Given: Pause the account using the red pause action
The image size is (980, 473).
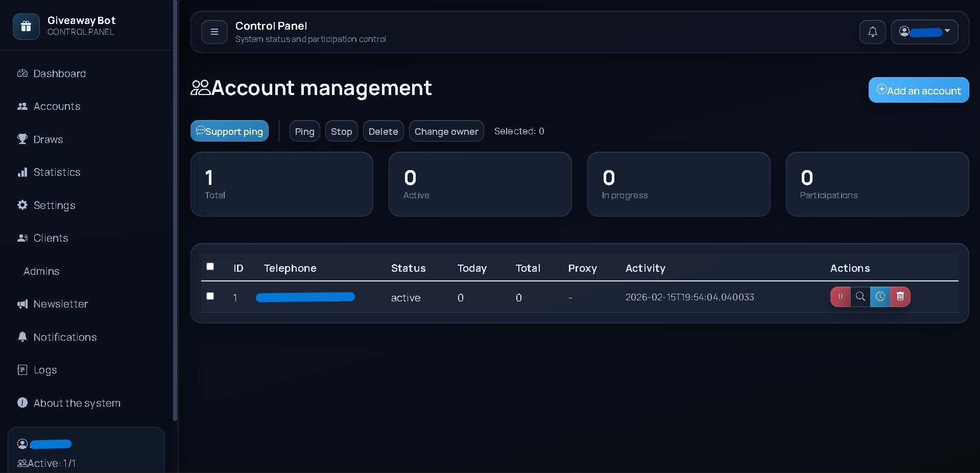Looking at the screenshot, I should (x=840, y=297).
